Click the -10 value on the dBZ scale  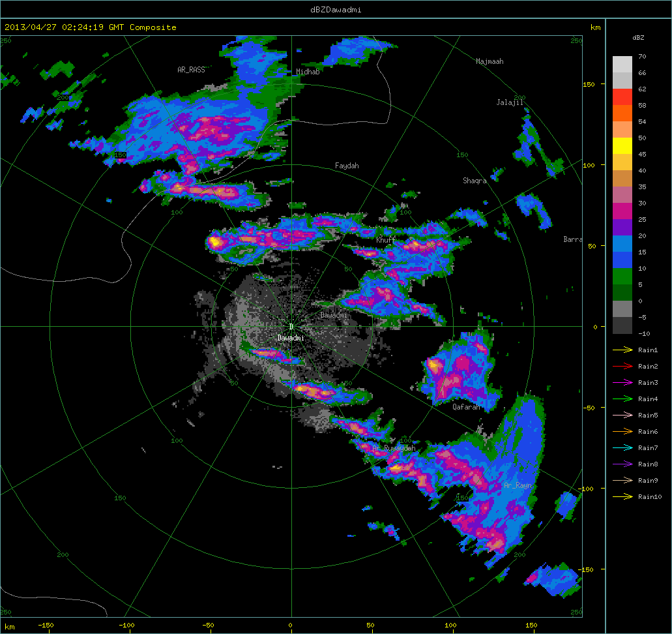[x=644, y=334]
